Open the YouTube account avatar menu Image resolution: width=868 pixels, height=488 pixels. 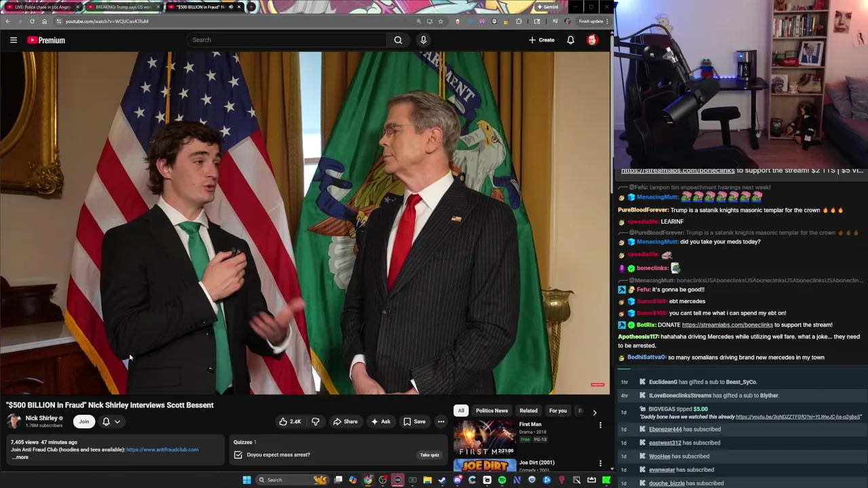[x=592, y=40]
